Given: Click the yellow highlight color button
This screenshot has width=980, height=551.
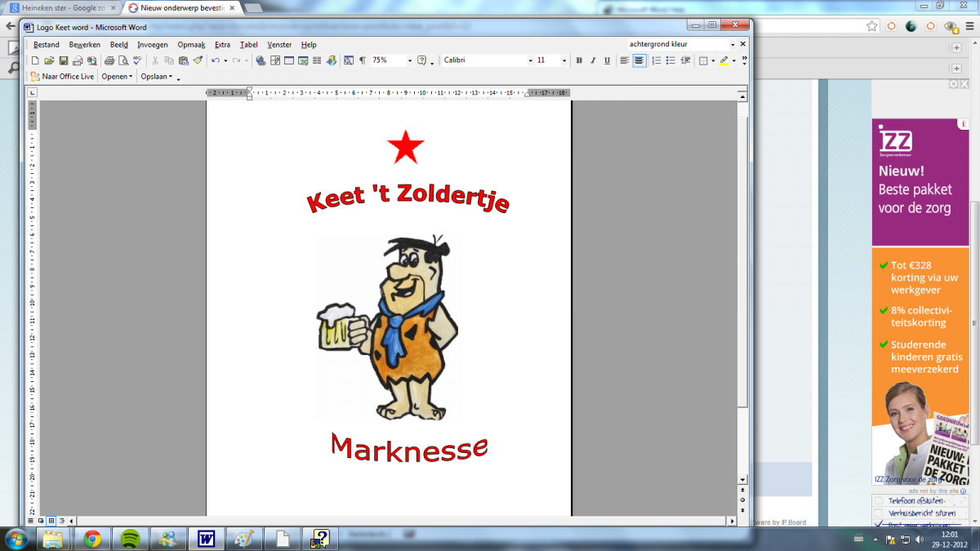Looking at the screenshot, I should click(x=724, y=60).
